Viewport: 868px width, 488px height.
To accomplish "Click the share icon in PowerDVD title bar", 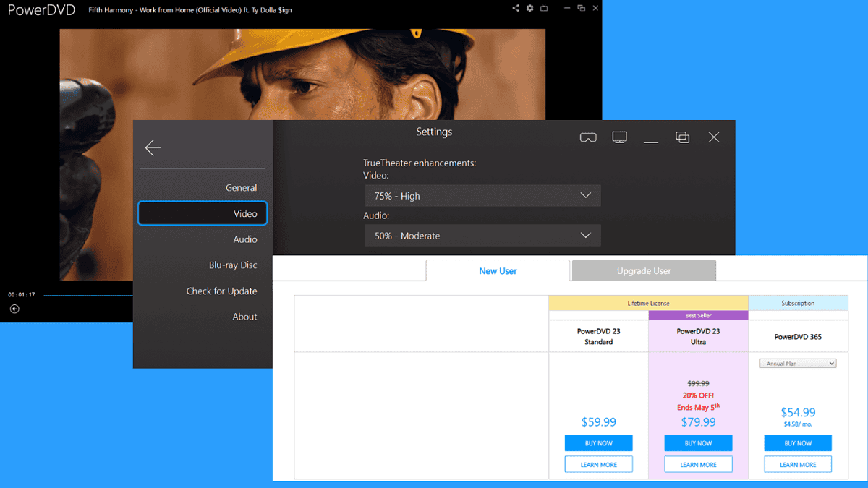I will 516,8.
